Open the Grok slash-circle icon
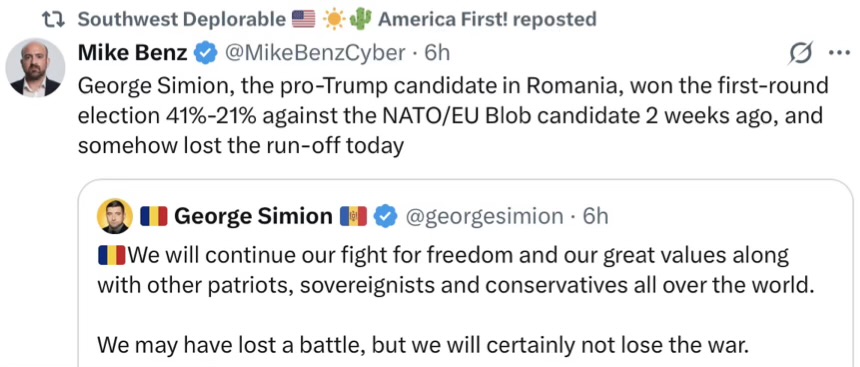 (x=800, y=54)
